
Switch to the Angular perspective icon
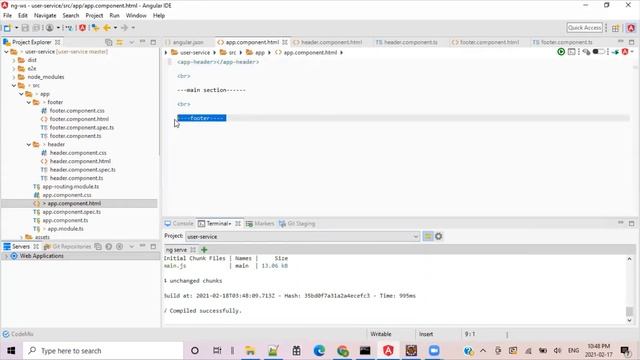(631, 28)
